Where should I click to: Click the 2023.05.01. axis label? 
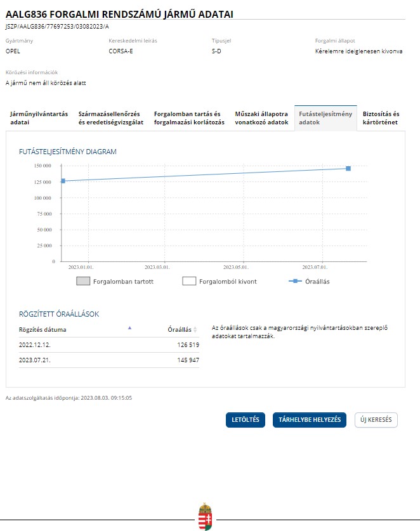click(236, 267)
